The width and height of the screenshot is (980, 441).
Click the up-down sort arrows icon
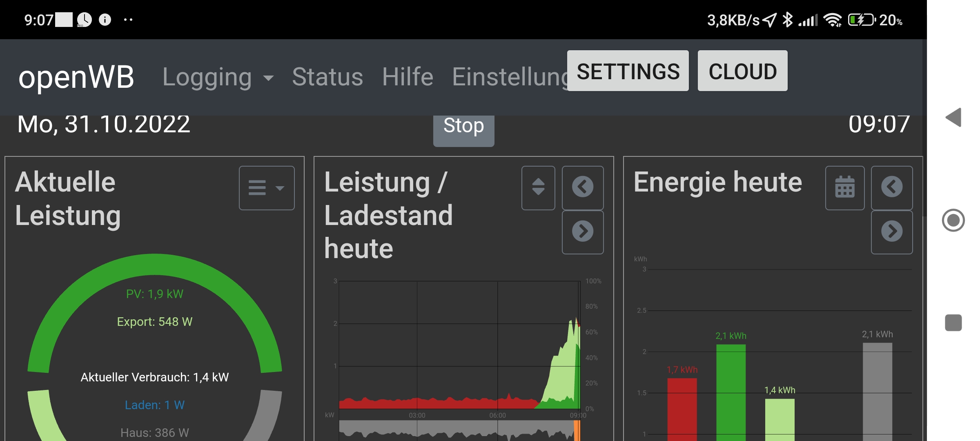538,188
